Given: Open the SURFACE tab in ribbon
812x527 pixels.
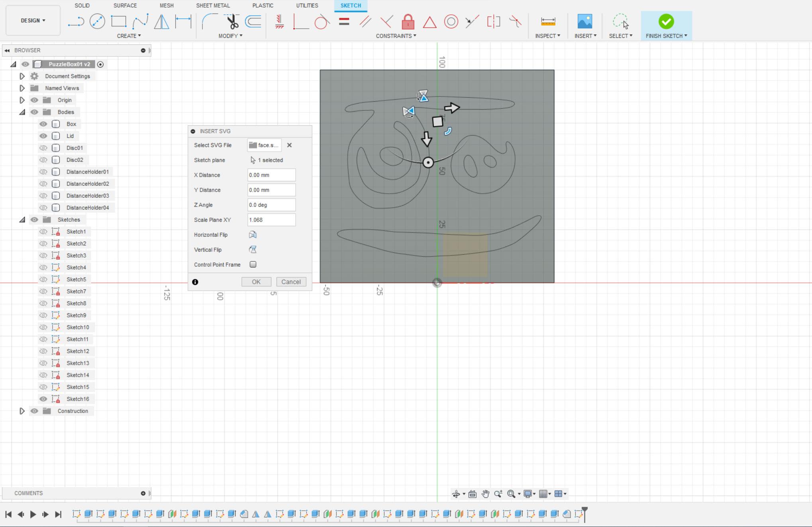Looking at the screenshot, I should point(125,5).
